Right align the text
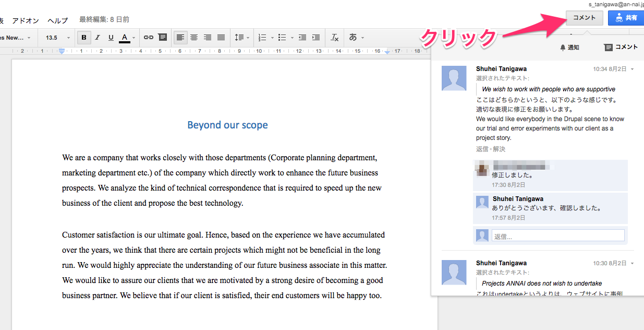Screen dimensions: 644x330 pyautogui.click(x=208, y=38)
